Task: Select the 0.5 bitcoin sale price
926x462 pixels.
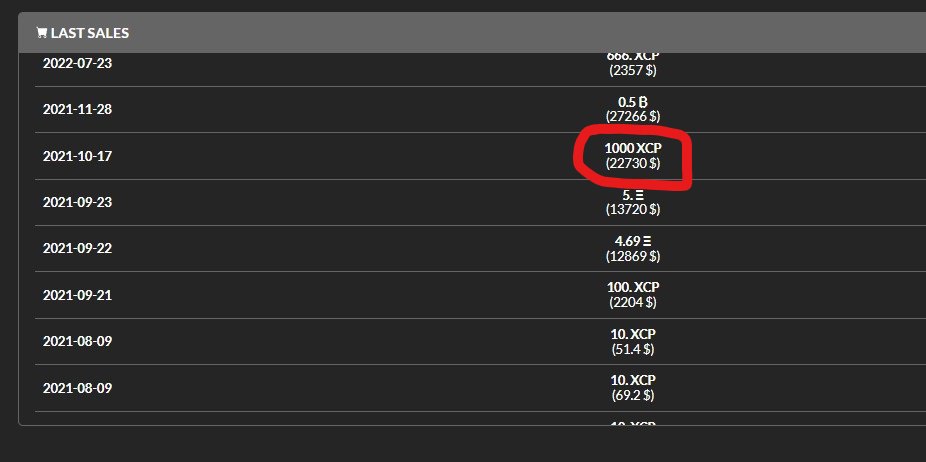Action: click(x=633, y=102)
